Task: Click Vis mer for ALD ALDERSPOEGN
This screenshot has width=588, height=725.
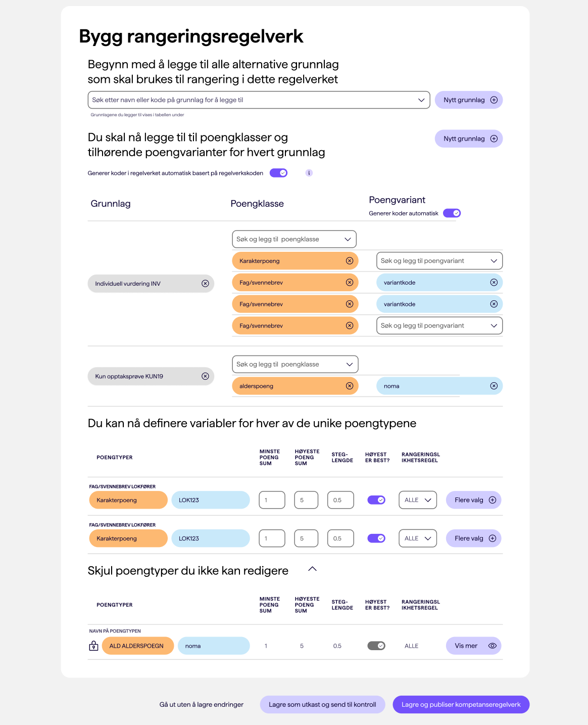Action: coord(474,646)
